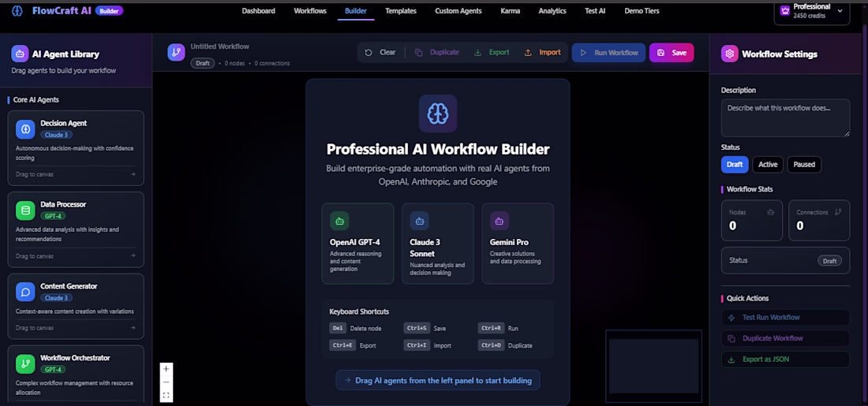
Task: Fit canvas view with the frame icon
Action: click(166, 396)
